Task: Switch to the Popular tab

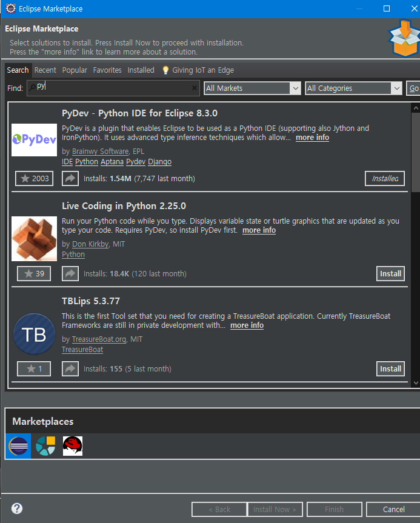Action: coord(75,70)
